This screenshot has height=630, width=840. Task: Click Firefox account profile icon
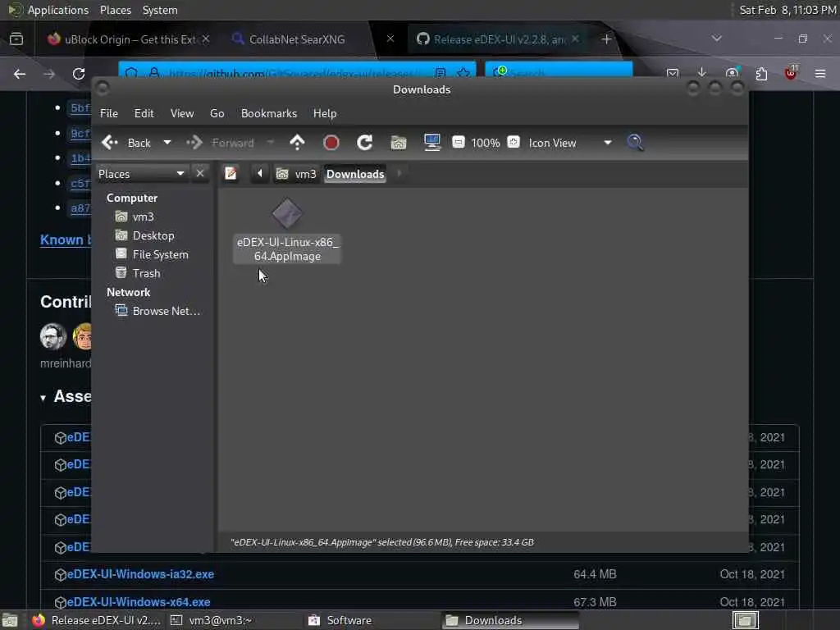[x=732, y=73]
